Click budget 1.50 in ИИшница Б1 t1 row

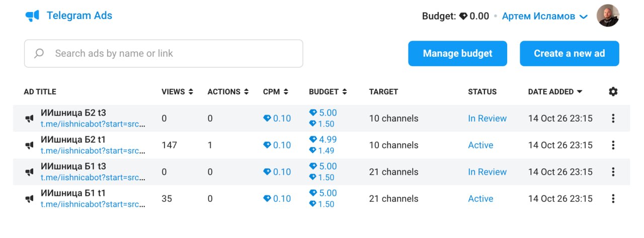click(322, 204)
